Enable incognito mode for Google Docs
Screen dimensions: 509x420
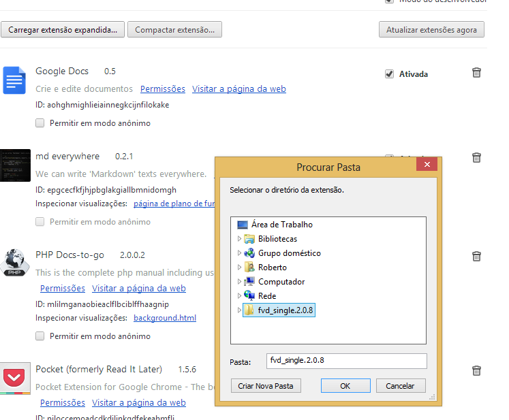click(40, 123)
